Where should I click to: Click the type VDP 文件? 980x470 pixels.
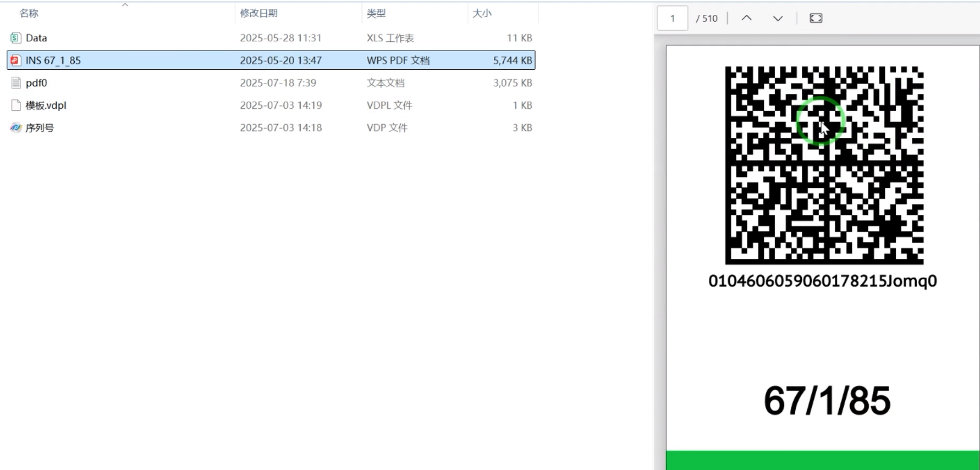coord(387,128)
